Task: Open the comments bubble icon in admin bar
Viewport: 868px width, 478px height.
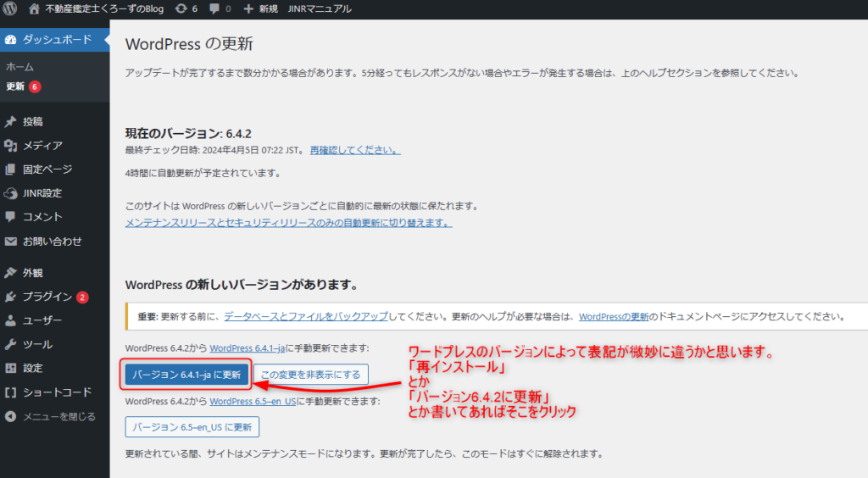Action: [x=214, y=8]
